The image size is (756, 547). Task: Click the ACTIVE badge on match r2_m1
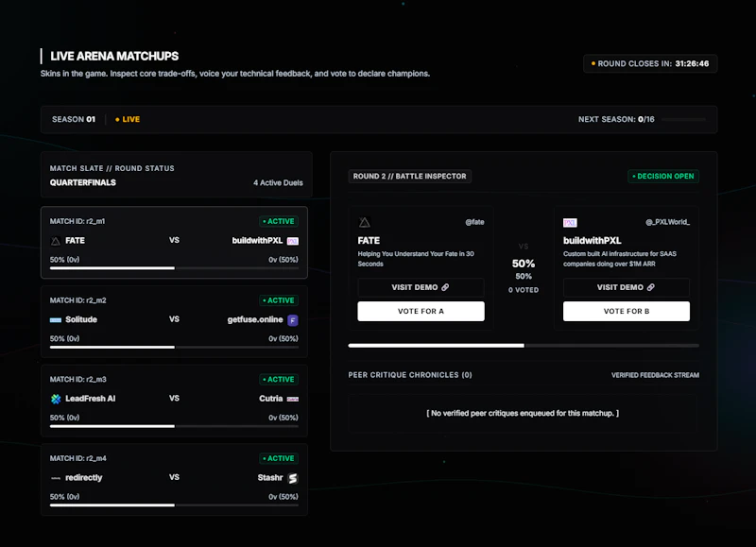click(x=279, y=221)
